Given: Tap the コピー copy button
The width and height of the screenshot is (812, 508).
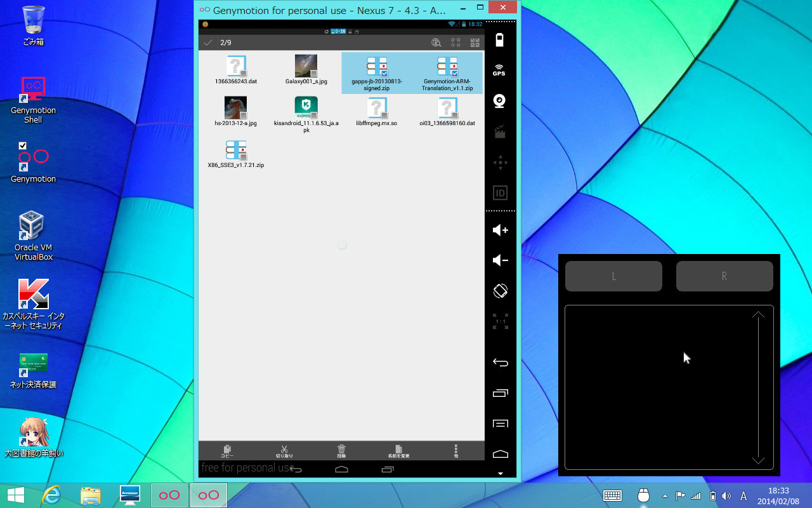Looking at the screenshot, I should click(x=227, y=451).
